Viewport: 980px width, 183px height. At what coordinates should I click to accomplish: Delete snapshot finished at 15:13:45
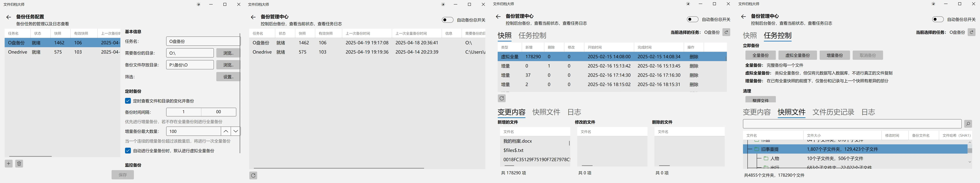point(694,66)
